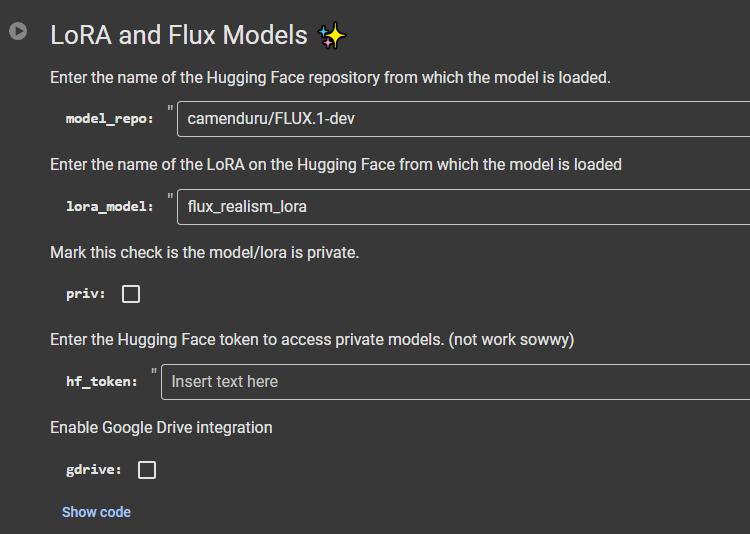Viewport: 750px width, 534px height.
Task: Click the LoRA name instruction text
Action: pos(336,164)
